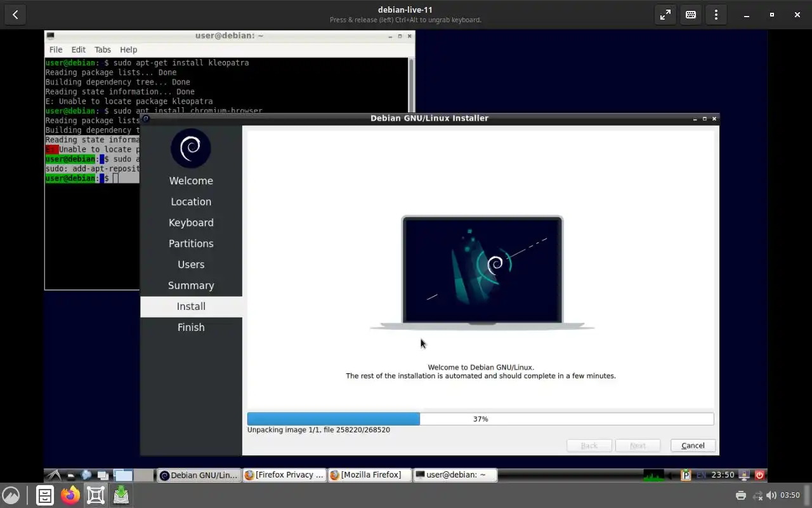
Task: Switch to the second desktop in pager
Action: (144, 475)
